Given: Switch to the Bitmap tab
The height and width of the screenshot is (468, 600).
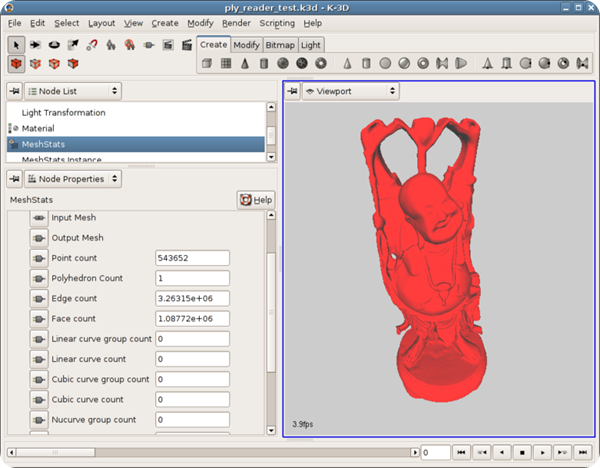Looking at the screenshot, I should [280, 45].
